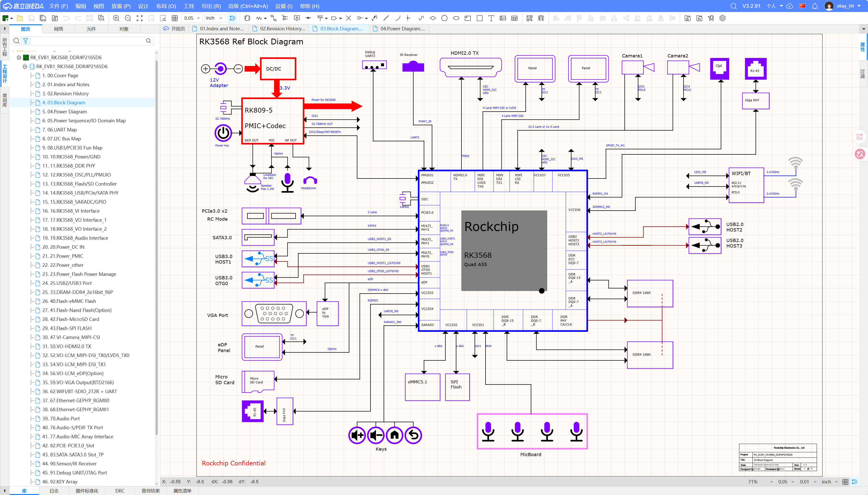Toggle the snap magnet in the toolbar
868x495 pixels.
pyautogui.click(x=232, y=18)
